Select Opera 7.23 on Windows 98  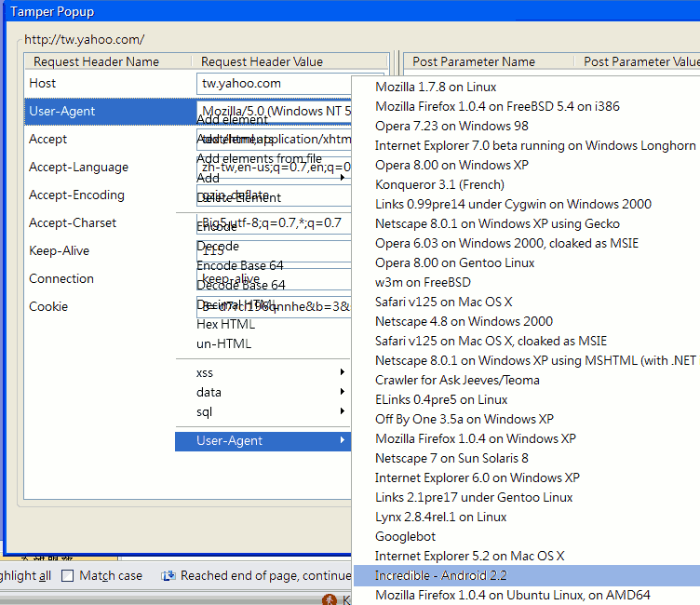click(x=451, y=126)
